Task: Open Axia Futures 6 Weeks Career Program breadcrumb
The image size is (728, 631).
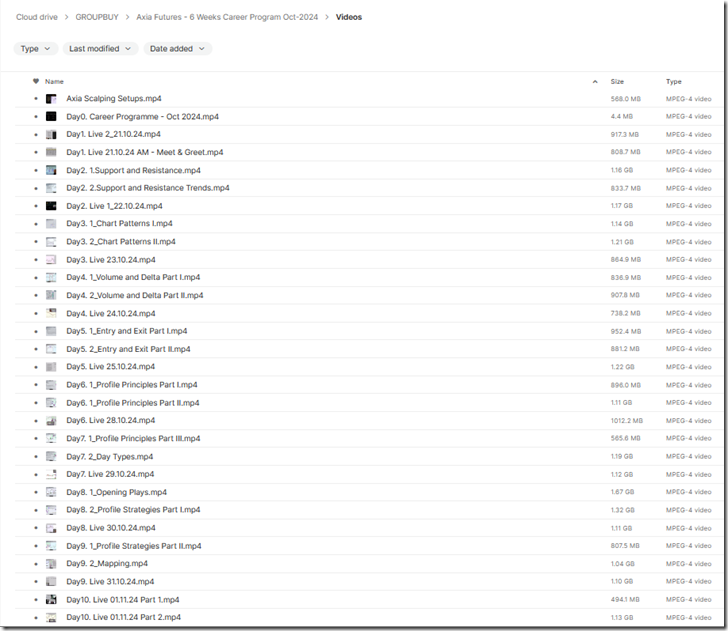Action: coord(227,17)
